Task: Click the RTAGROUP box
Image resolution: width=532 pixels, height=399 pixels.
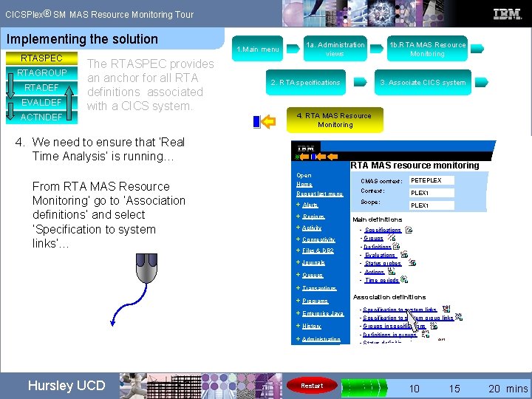Action: pyautogui.click(x=41, y=73)
